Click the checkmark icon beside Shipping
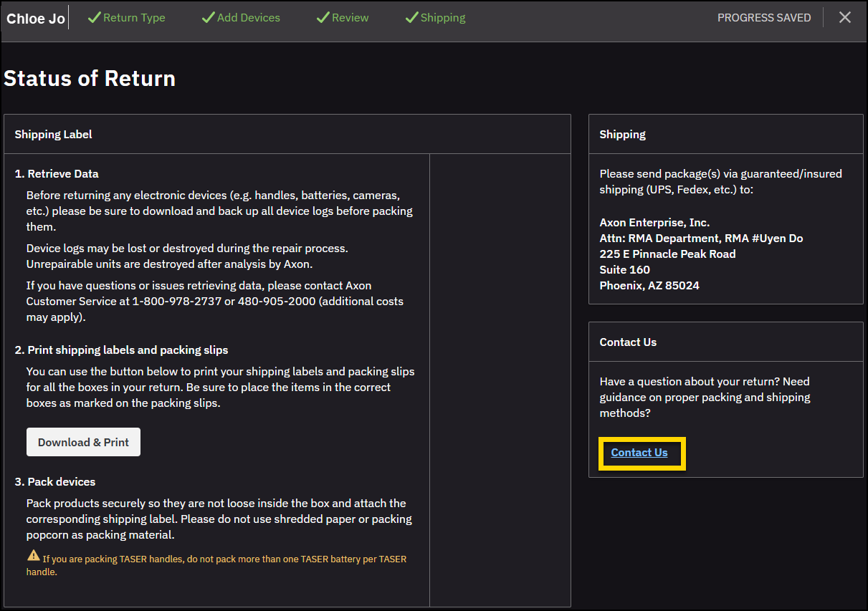The image size is (868, 611). [x=411, y=17]
